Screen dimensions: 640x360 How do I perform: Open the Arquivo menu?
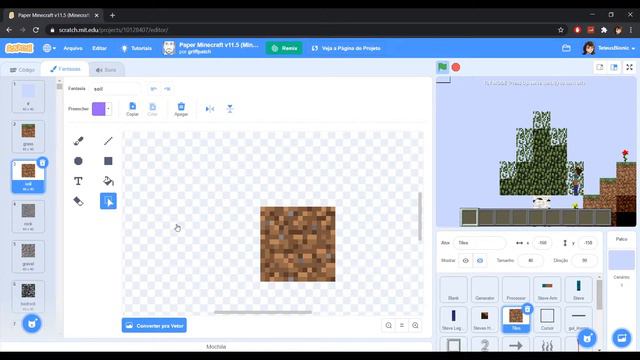(73, 48)
